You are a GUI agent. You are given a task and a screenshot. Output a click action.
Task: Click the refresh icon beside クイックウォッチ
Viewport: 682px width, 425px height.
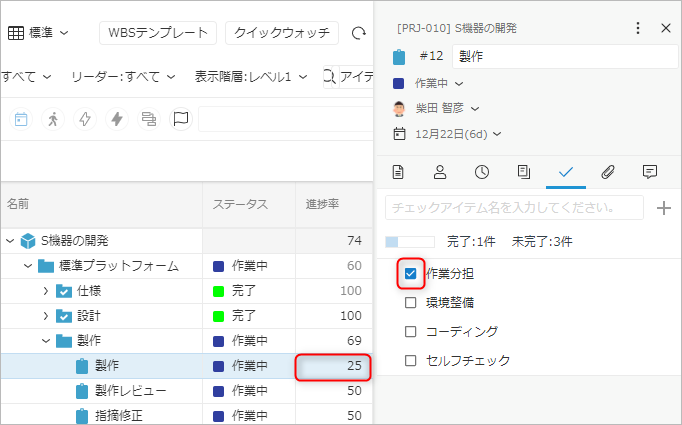coord(359,33)
